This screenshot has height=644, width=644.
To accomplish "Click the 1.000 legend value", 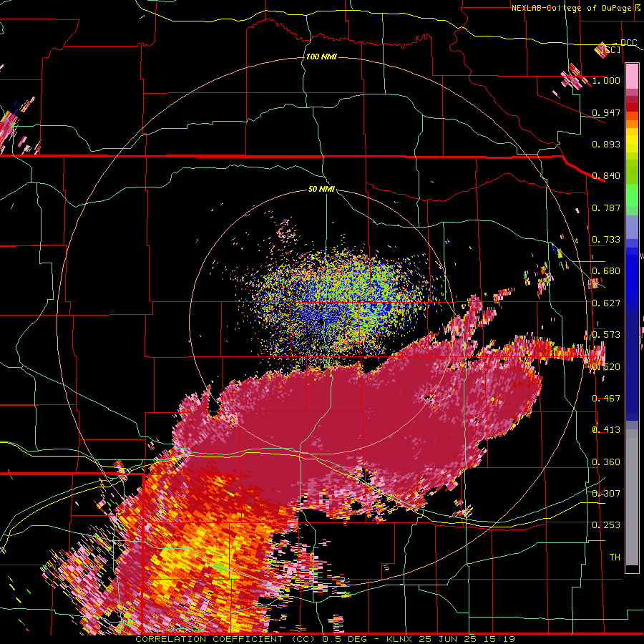I will (606, 81).
